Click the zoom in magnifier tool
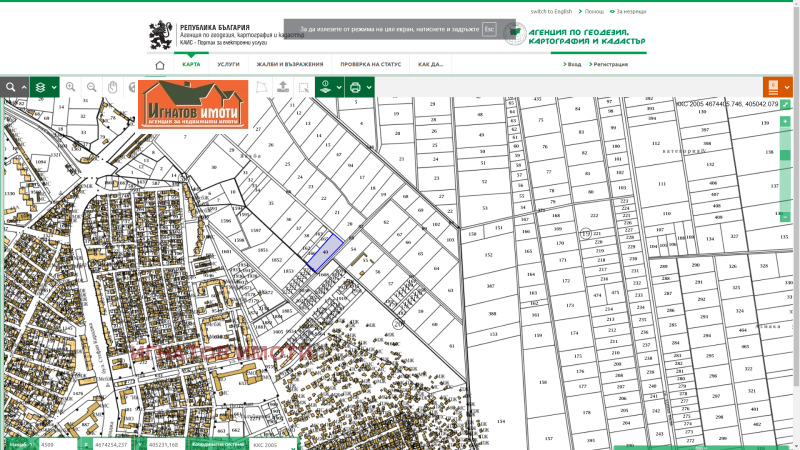This screenshot has width=800, height=450. coord(71,87)
